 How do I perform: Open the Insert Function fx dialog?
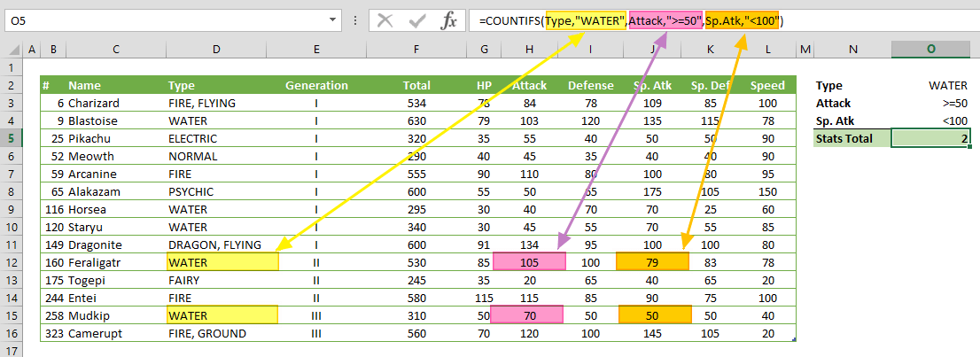tap(448, 20)
